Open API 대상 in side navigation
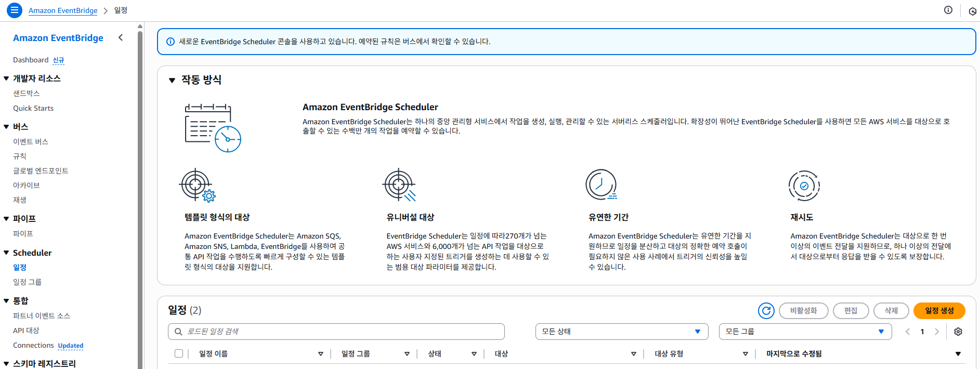 [x=26, y=331]
